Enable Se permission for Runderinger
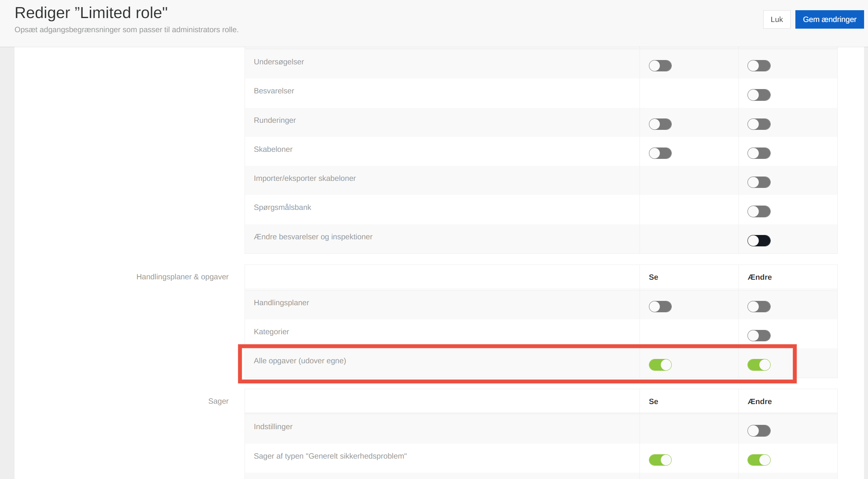 (660, 124)
